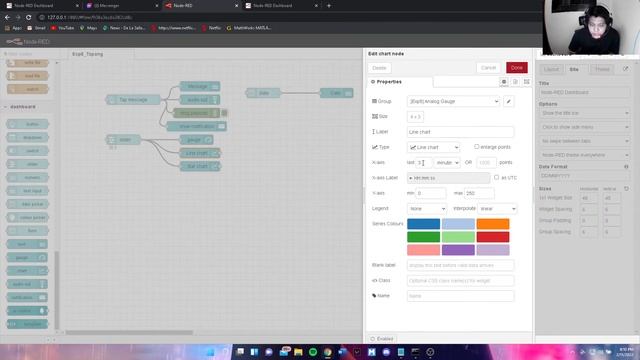The image size is (640, 360).
Task: Click the Y-axis max input field
Action: pyautogui.click(x=479, y=193)
